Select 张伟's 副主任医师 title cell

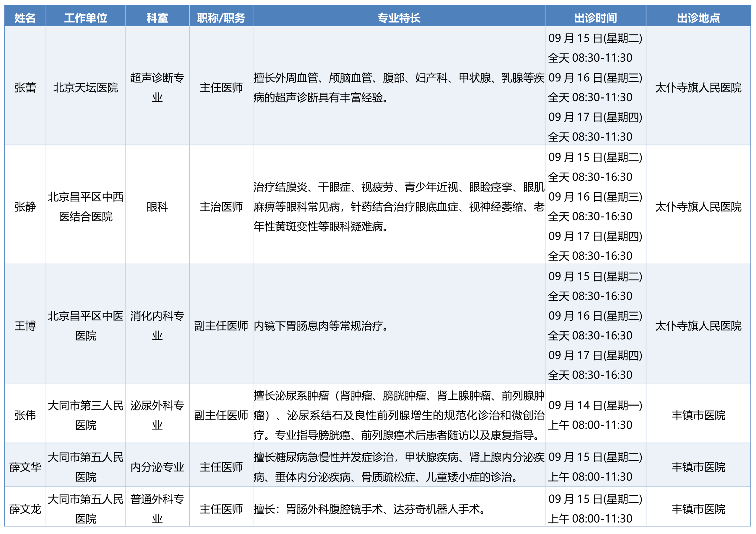click(x=221, y=415)
